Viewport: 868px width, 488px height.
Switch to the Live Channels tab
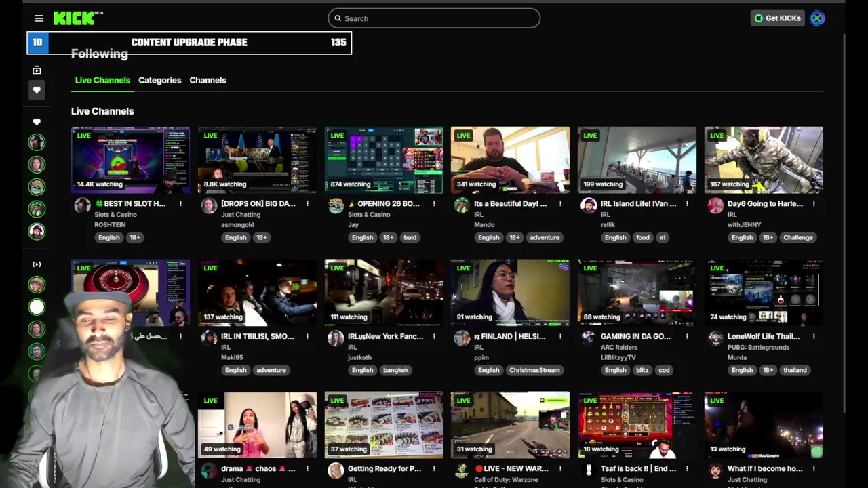pos(102,80)
